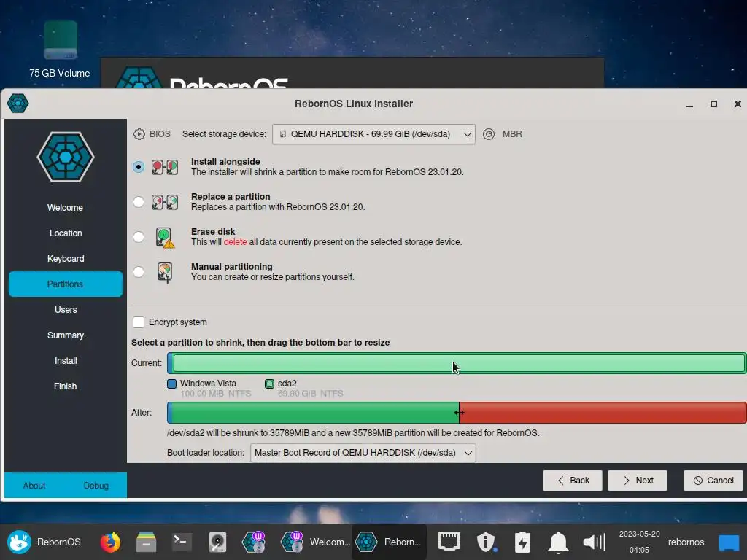747x560 pixels.
Task: Click the MBR partition table icon
Action: pos(489,134)
